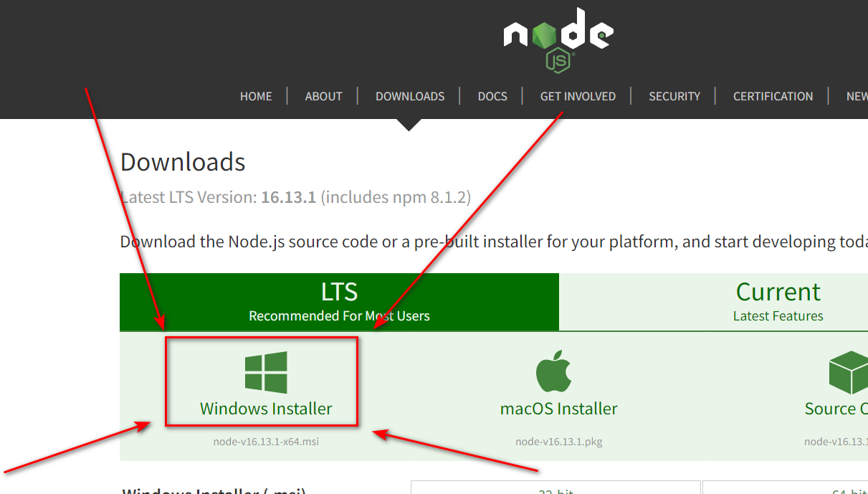Open the HOME nav item

coord(256,96)
